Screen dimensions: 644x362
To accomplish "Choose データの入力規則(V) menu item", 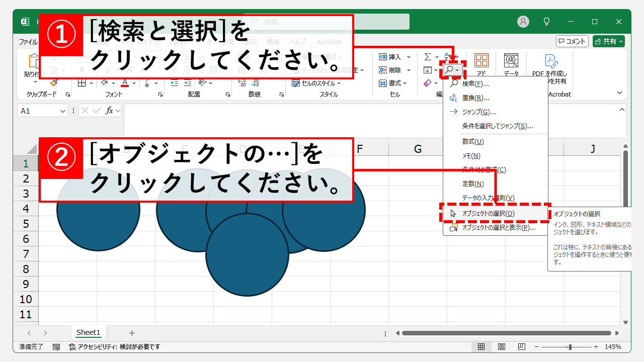I will point(496,198).
